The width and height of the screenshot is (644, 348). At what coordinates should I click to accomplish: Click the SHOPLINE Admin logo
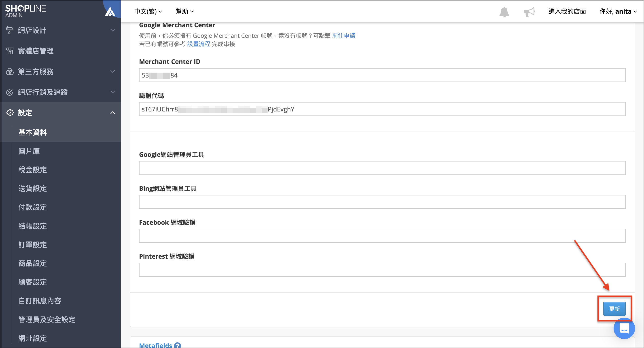point(25,11)
